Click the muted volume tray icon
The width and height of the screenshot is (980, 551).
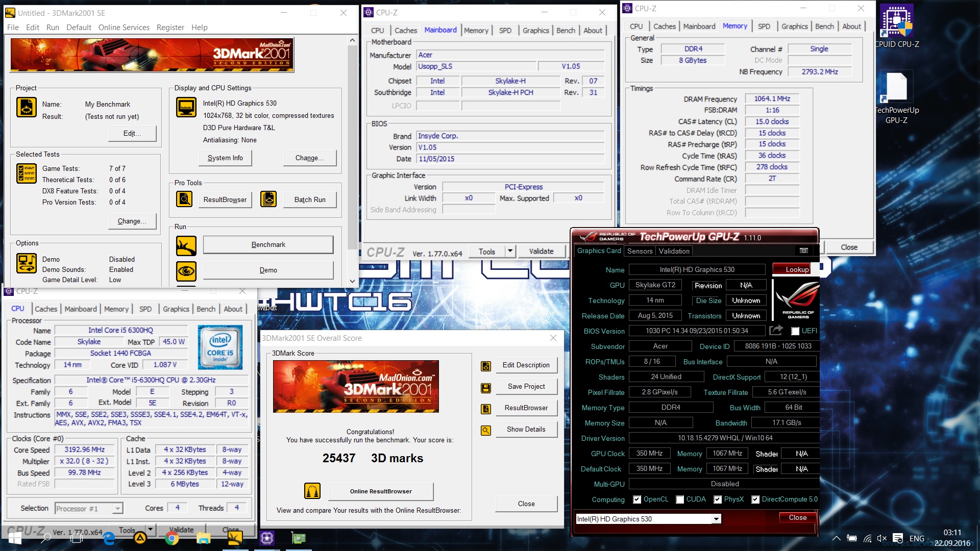881,538
